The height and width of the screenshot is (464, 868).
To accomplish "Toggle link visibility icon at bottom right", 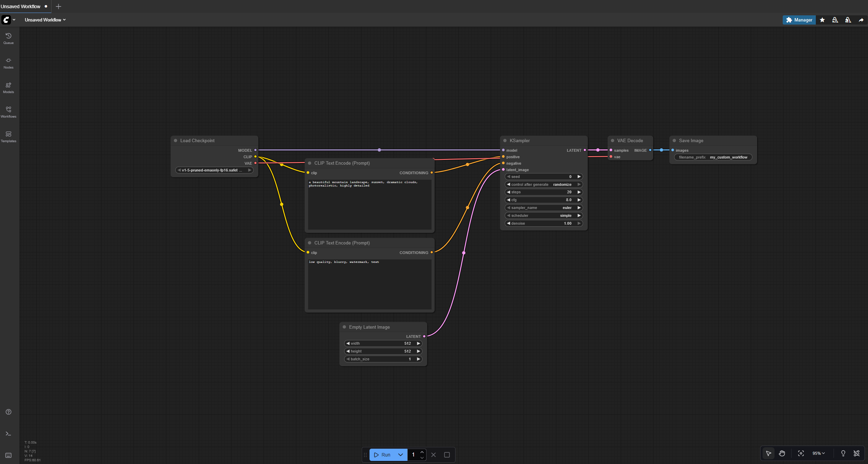I will click(x=856, y=453).
